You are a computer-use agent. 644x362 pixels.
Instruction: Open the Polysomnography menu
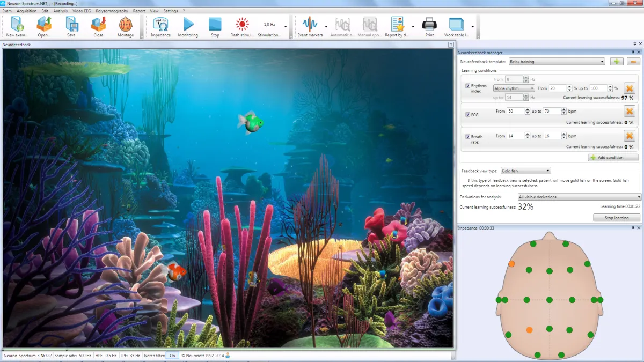click(x=113, y=11)
